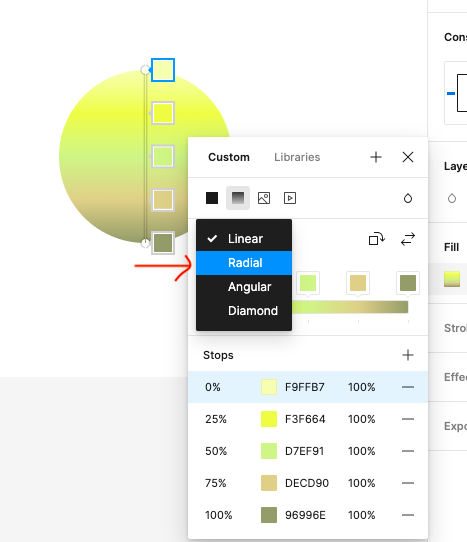Select the solid fill type icon

click(x=212, y=198)
